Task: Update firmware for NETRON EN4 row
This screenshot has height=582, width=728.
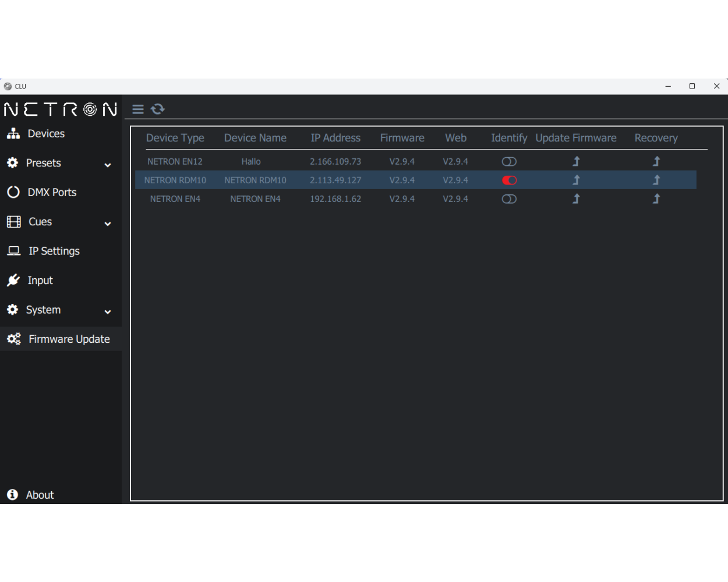Action: [576, 198]
